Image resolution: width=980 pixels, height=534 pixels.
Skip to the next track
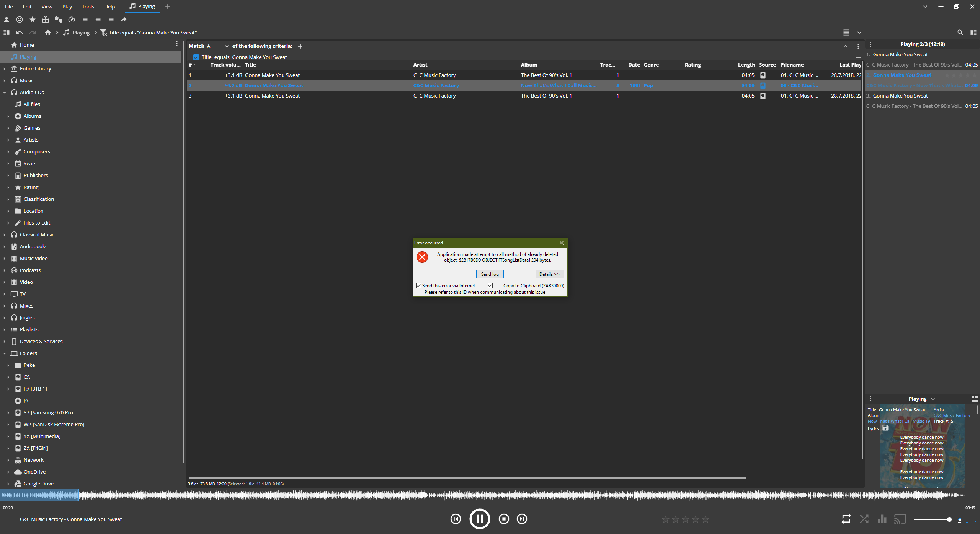[x=522, y=519]
